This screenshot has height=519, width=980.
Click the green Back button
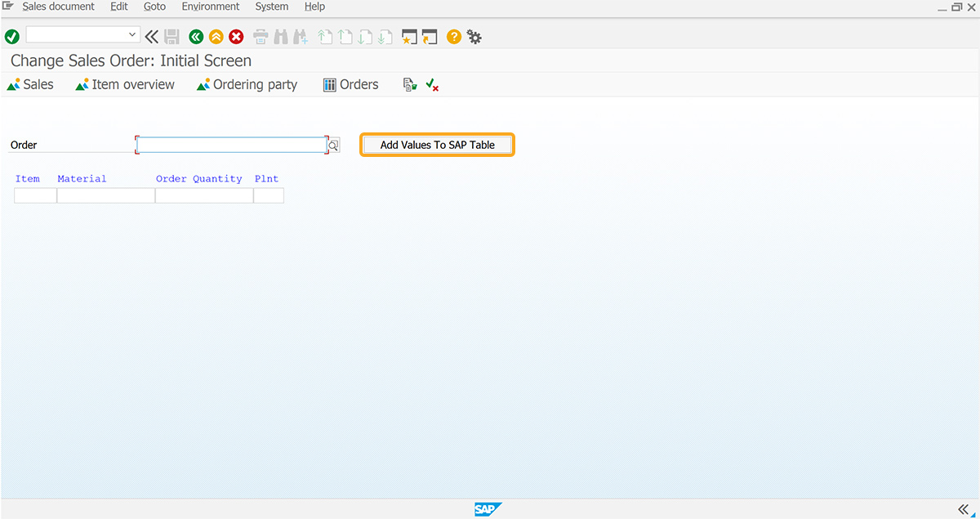pos(196,36)
